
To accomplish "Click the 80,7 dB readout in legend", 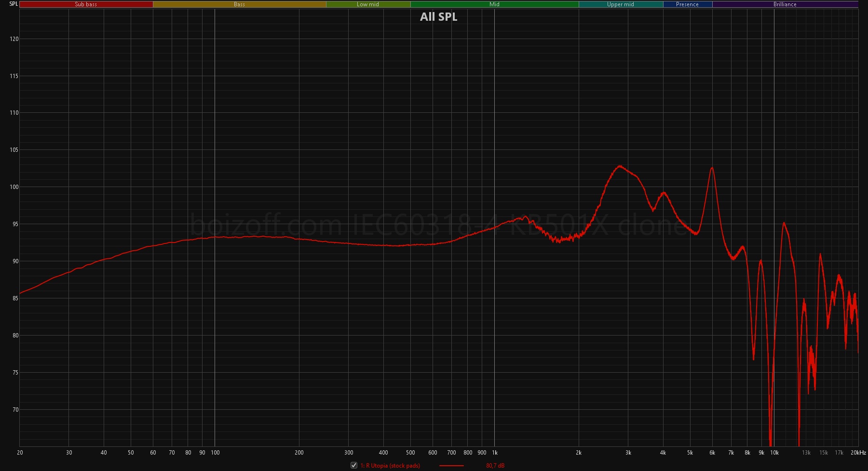I will click(495, 466).
